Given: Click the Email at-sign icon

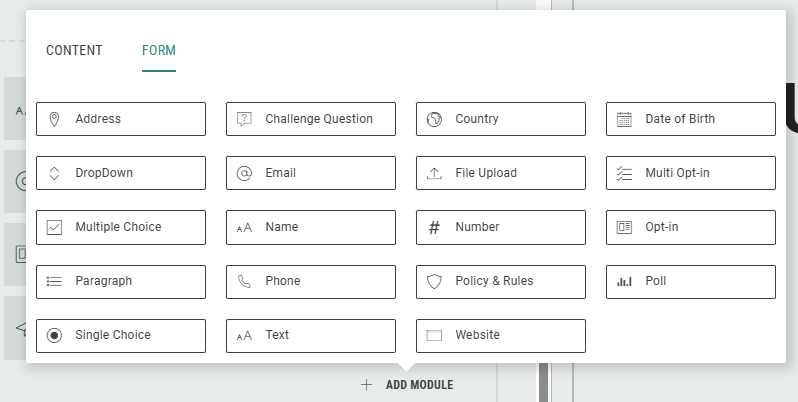Looking at the screenshot, I should pyautogui.click(x=244, y=173).
